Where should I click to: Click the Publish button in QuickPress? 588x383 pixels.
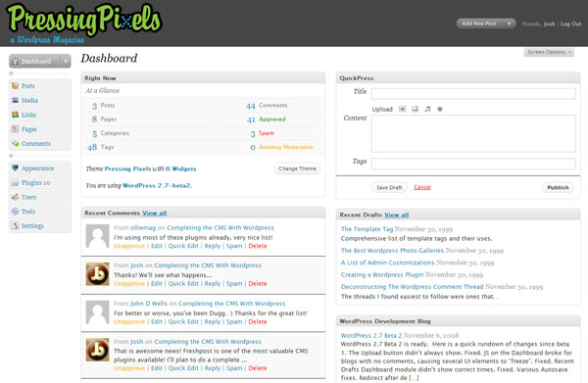pos(558,187)
